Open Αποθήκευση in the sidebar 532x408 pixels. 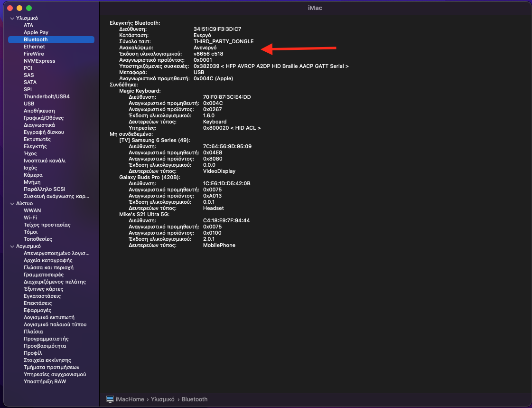point(39,111)
